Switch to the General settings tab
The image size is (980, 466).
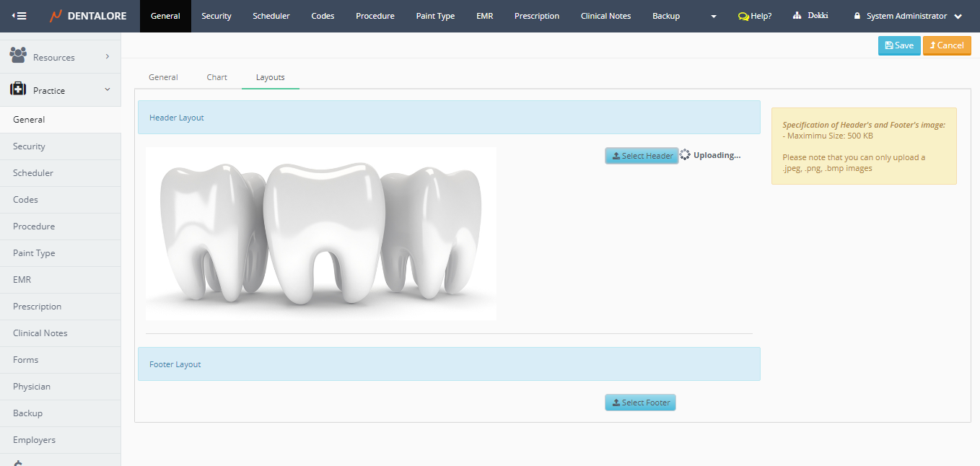click(x=163, y=77)
